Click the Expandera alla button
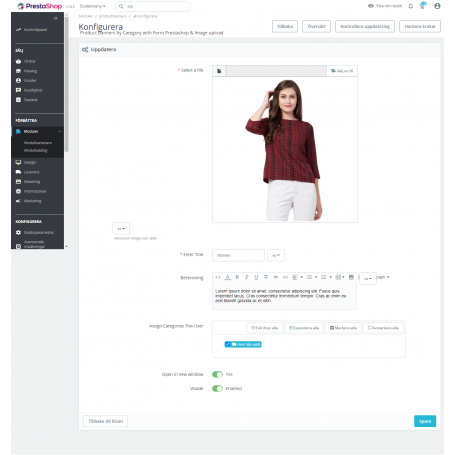The height and width of the screenshot is (455, 455). tap(304, 328)
